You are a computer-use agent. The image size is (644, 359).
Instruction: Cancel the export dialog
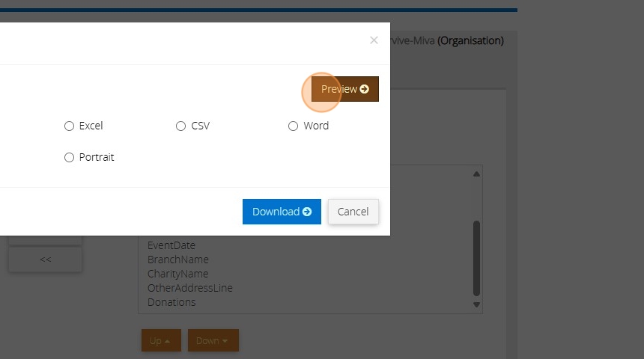(x=353, y=212)
